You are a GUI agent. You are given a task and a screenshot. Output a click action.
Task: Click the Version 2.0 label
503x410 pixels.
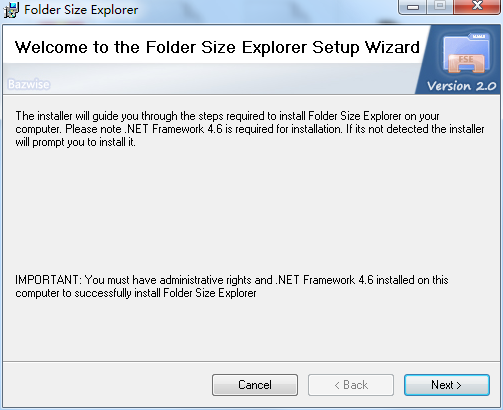click(461, 86)
